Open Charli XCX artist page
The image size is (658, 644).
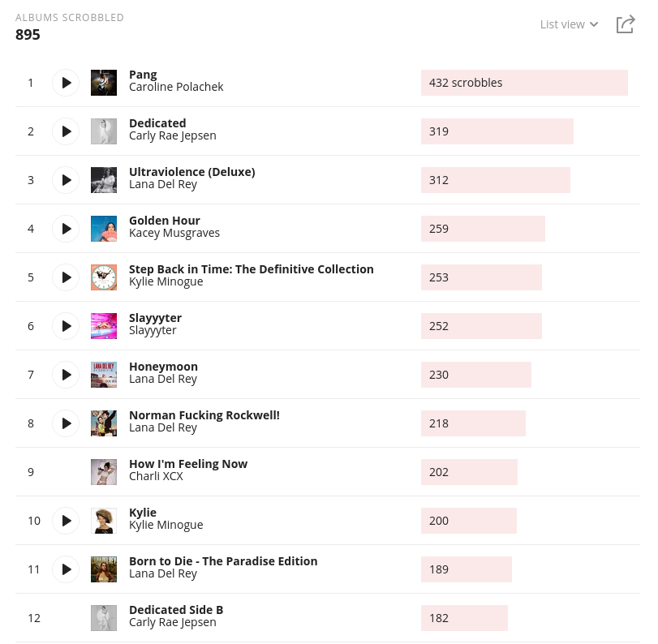point(156,476)
